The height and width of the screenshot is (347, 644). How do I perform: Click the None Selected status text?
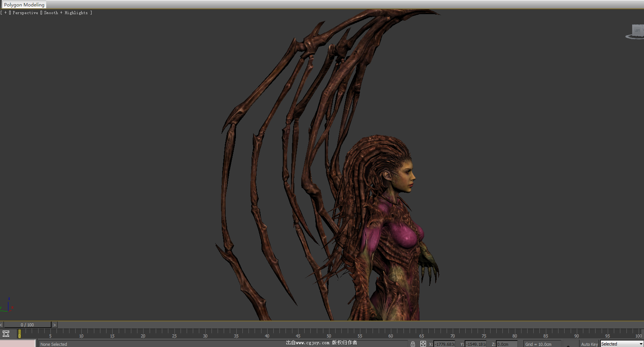coord(53,344)
